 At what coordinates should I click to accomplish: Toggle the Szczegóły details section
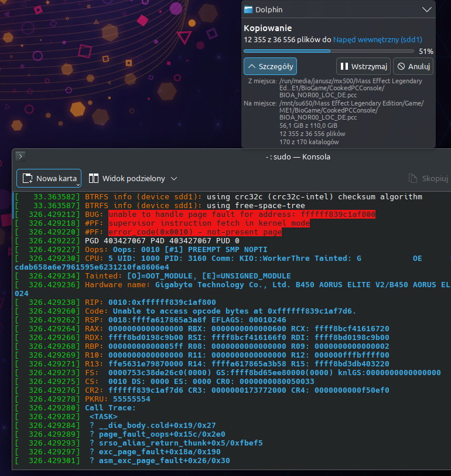(x=271, y=66)
